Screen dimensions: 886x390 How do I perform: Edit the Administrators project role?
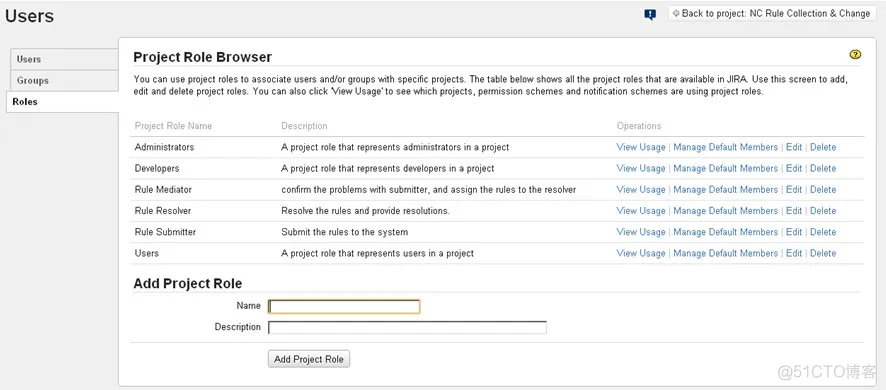click(794, 147)
